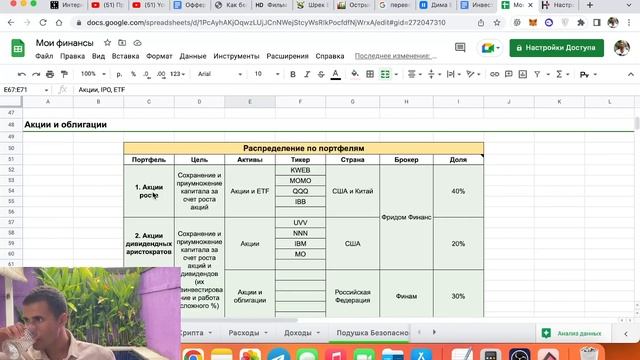Screen dimensions: 640x360
Task: Format selection as percent
Action: pyautogui.click(x=133, y=74)
